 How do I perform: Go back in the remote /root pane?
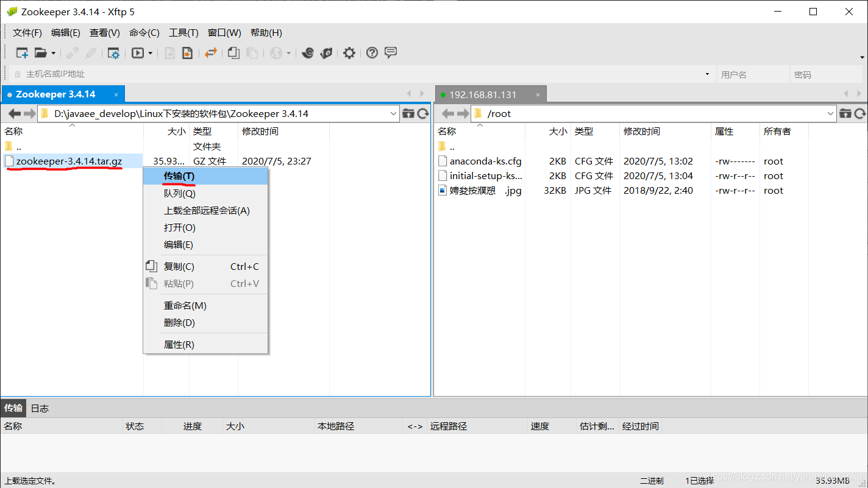pyautogui.click(x=448, y=113)
